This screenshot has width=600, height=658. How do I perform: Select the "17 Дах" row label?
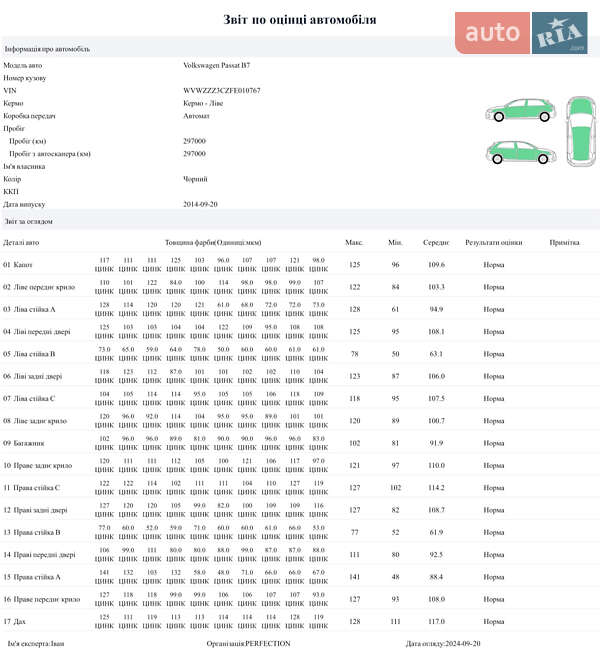15,621
